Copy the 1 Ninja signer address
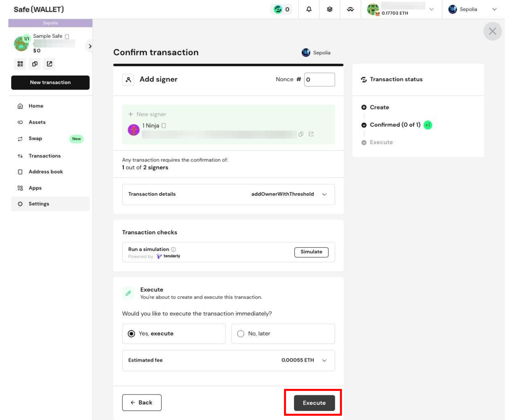This screenshot has height=420, width=522. click(x=301, y=134)
